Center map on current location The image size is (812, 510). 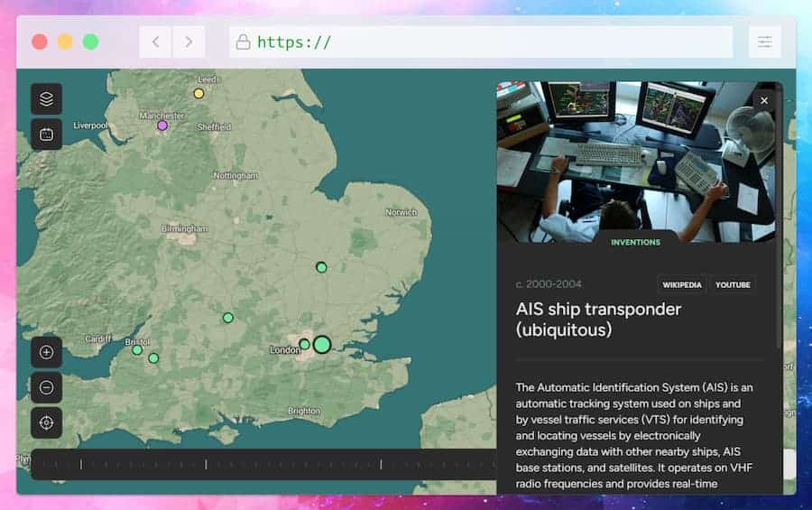(46, 422)
